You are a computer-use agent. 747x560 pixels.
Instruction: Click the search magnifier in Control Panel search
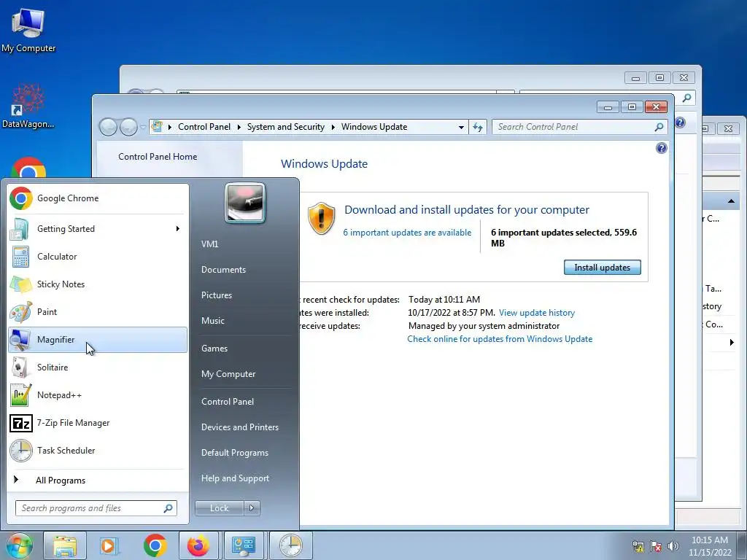click(659, 127)
